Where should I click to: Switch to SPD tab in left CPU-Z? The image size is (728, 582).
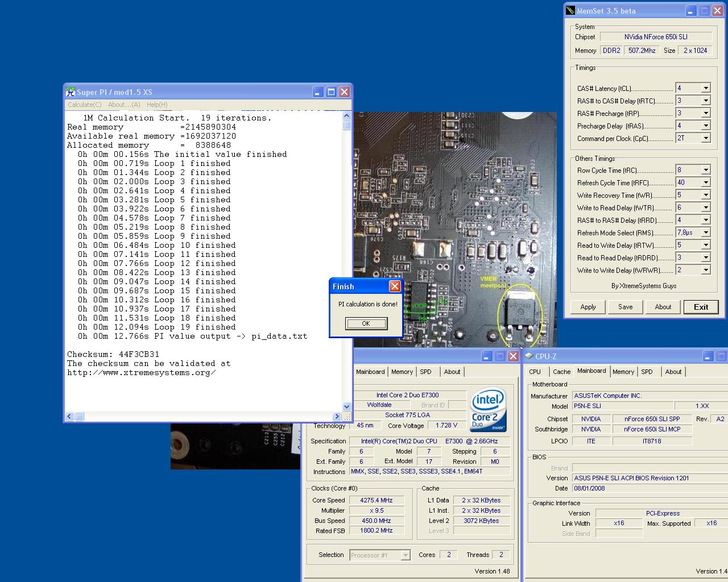(x=426, y=372)
